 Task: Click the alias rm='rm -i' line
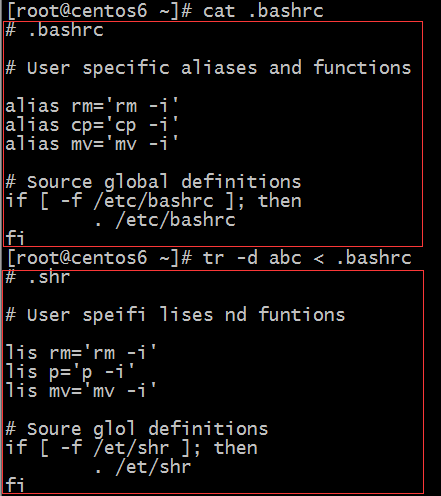click(x=92, y=106)
